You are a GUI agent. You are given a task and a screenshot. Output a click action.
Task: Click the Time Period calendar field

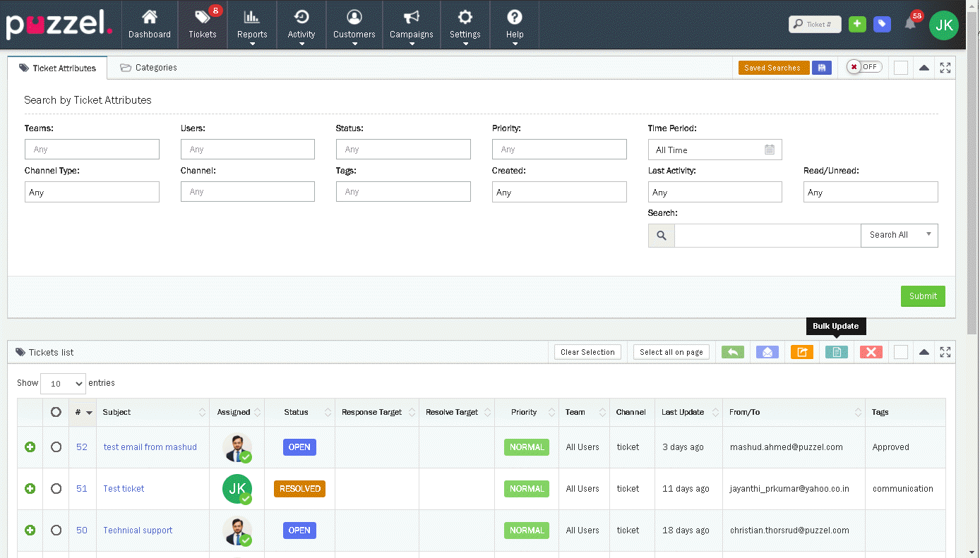[x=715, y=150]
